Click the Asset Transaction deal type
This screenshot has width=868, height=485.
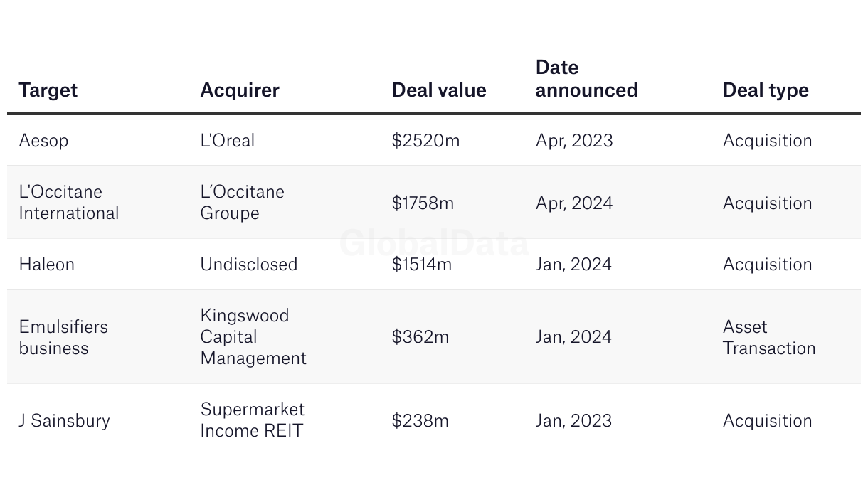[768, 337]
